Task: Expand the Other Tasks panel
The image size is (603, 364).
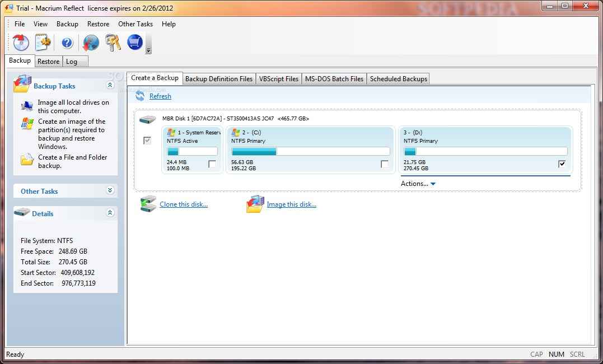Action: point(110,190)
